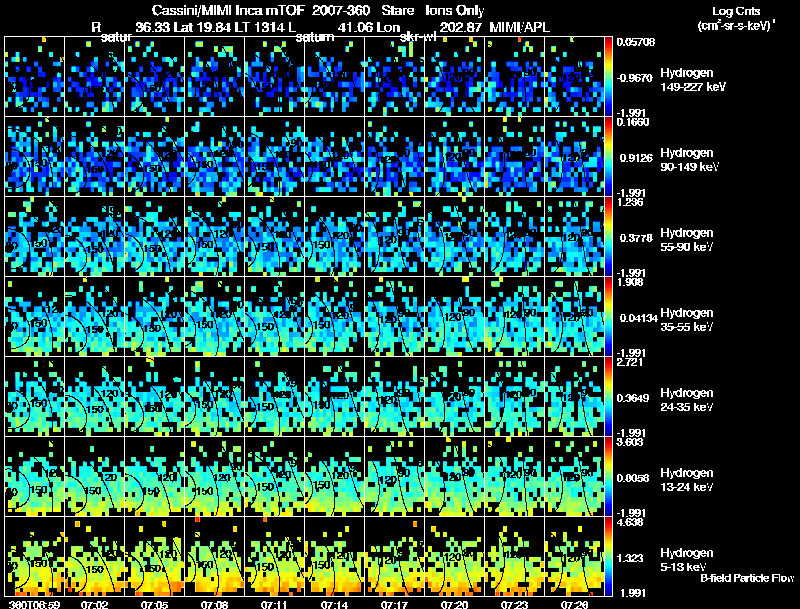This screenshot has width=800, height=609.
Task: Click the color bar of the 13-24 keV row
Action: (x=608, y=476)
